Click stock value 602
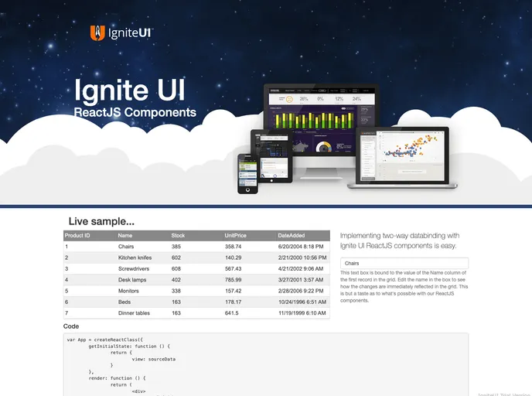Screen dimensions: 532x396 point(176,258)
